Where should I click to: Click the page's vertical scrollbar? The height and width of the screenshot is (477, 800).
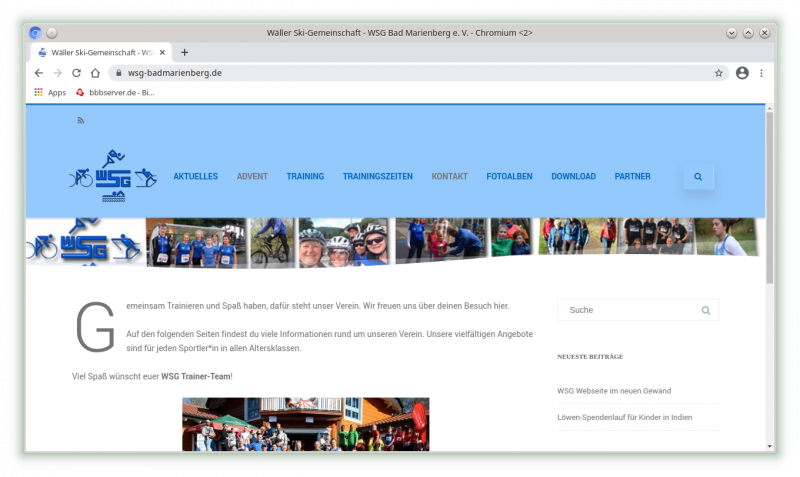pyautogui.click(x=769, y=200)
